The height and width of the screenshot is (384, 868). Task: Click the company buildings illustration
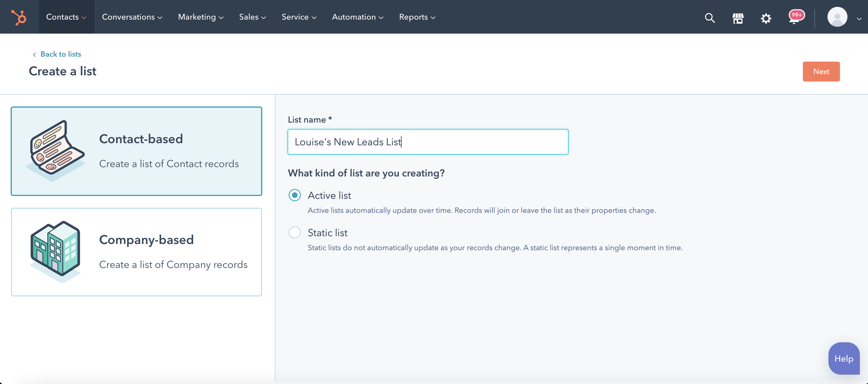(x=55, y=252)
